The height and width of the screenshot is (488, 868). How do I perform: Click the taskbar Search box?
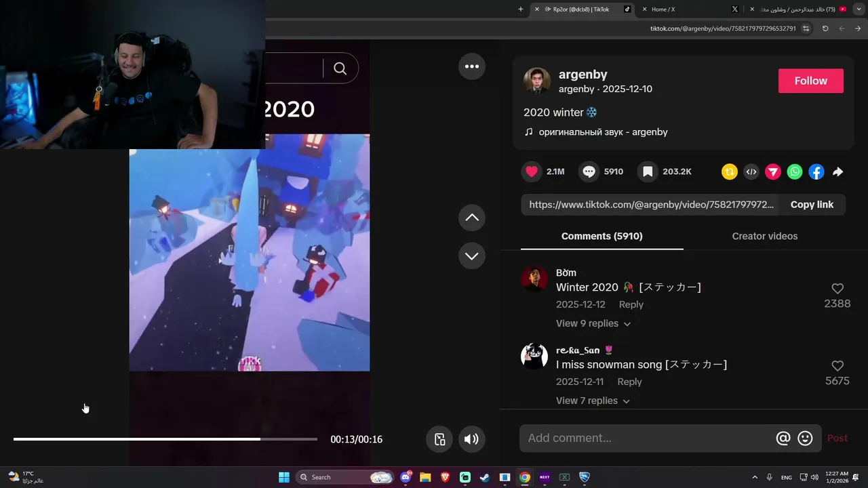tap(346, 477)
